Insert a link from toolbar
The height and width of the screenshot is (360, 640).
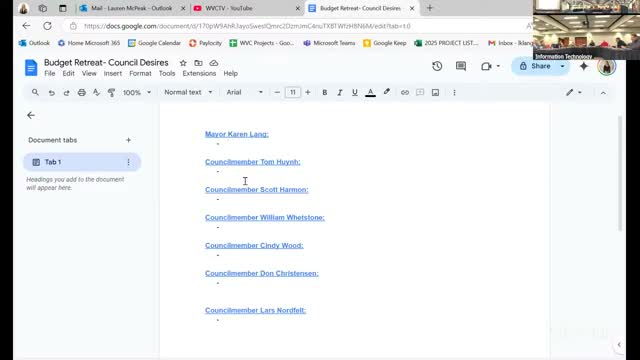(404, 93)
